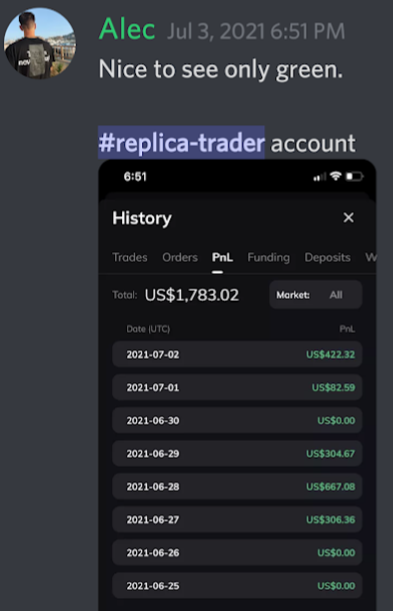Viewport: 393px width, 611px height.
Task: Select the 2021-07-01 PnL row
Action: coord(237,387)
